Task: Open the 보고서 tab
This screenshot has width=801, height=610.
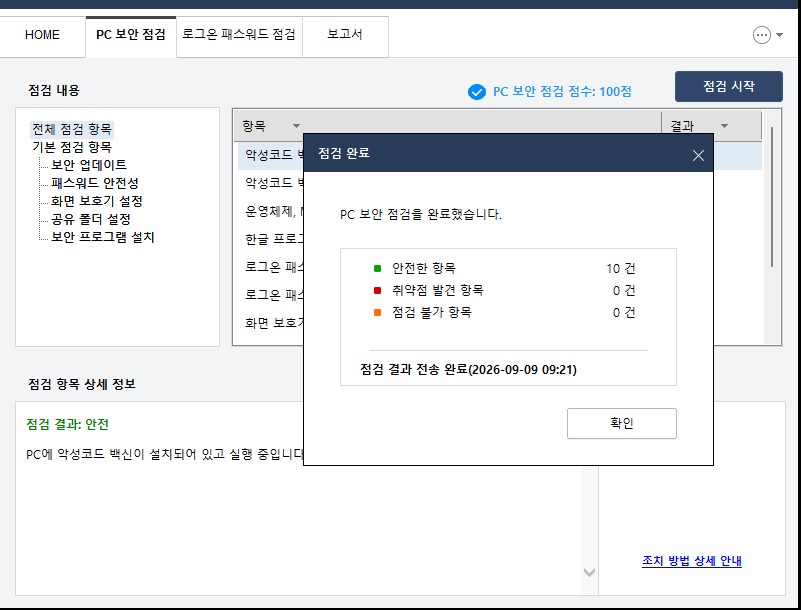Action: click(x=345, y=35)
